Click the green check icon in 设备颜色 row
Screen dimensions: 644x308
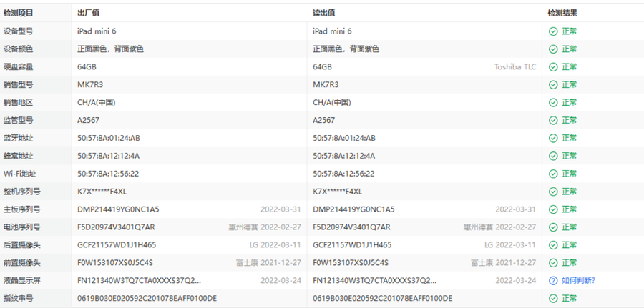click(x=553, y=49)
